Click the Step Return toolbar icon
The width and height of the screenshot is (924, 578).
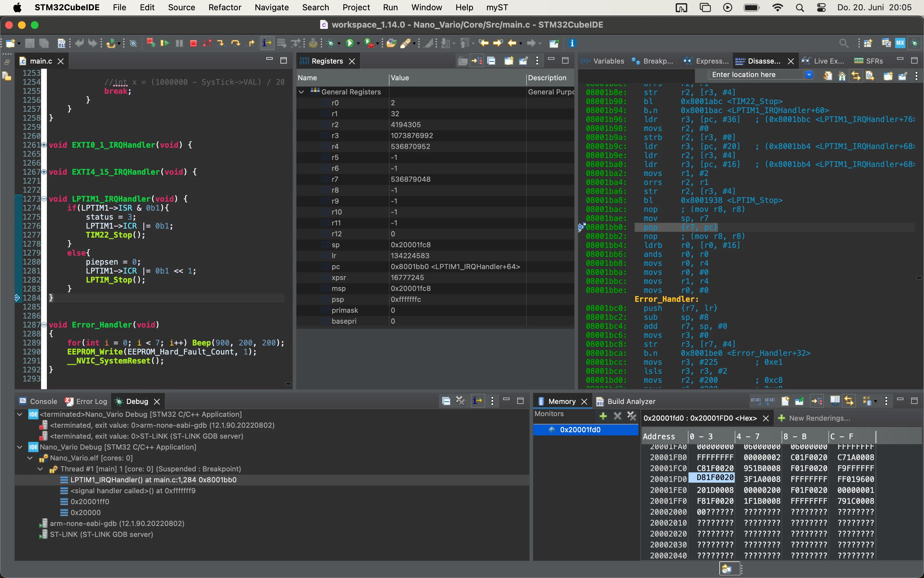coord(251,43)
